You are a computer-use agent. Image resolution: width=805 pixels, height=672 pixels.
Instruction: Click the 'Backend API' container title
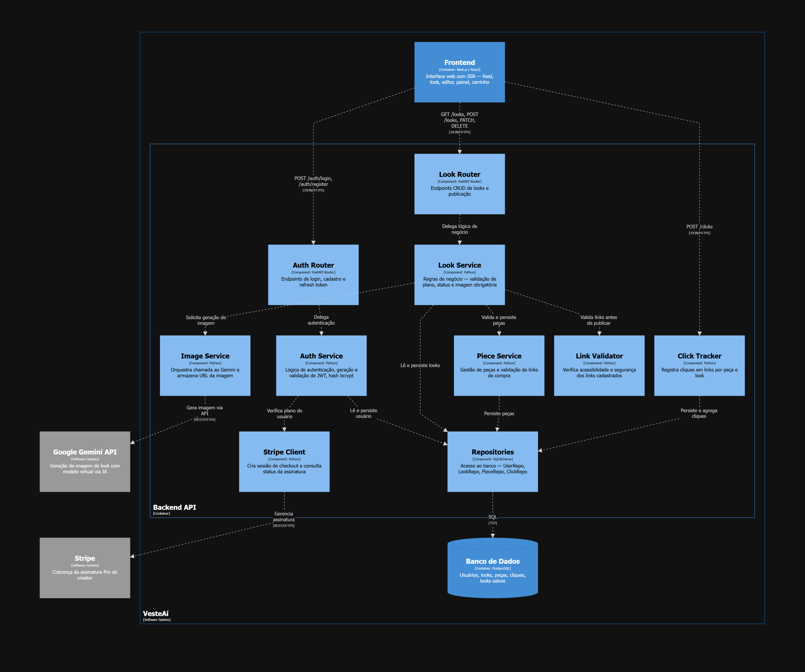[174, 507]
